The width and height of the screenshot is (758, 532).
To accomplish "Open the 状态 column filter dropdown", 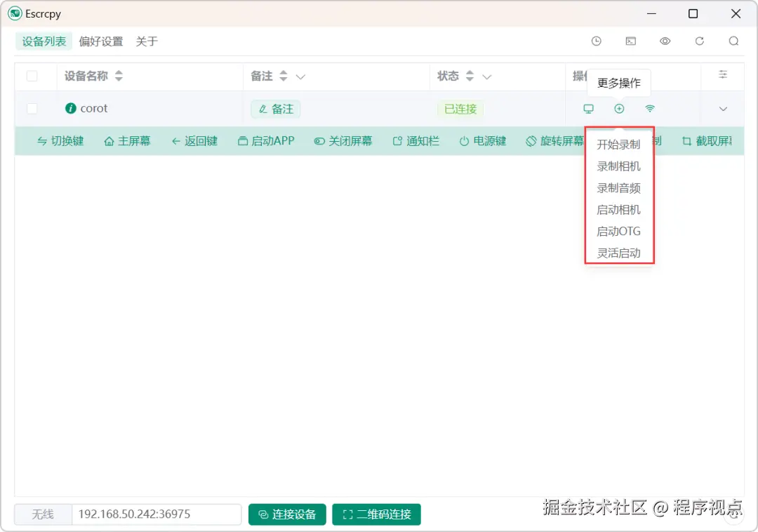I will [486, 76].
